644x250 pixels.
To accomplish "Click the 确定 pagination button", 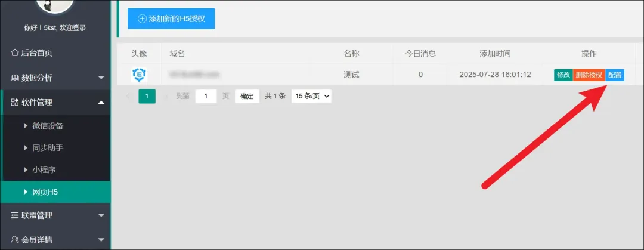I will point(247,96).
